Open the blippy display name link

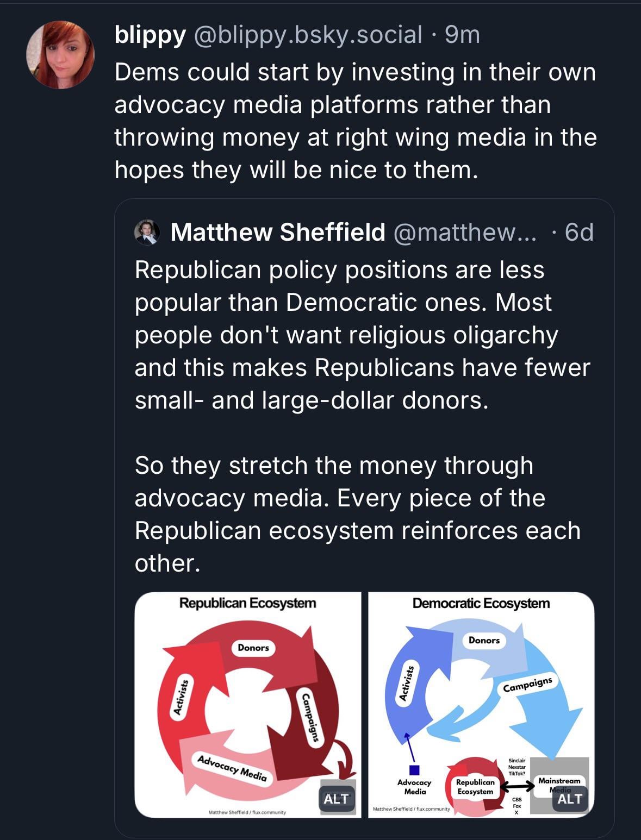(150, 35)
